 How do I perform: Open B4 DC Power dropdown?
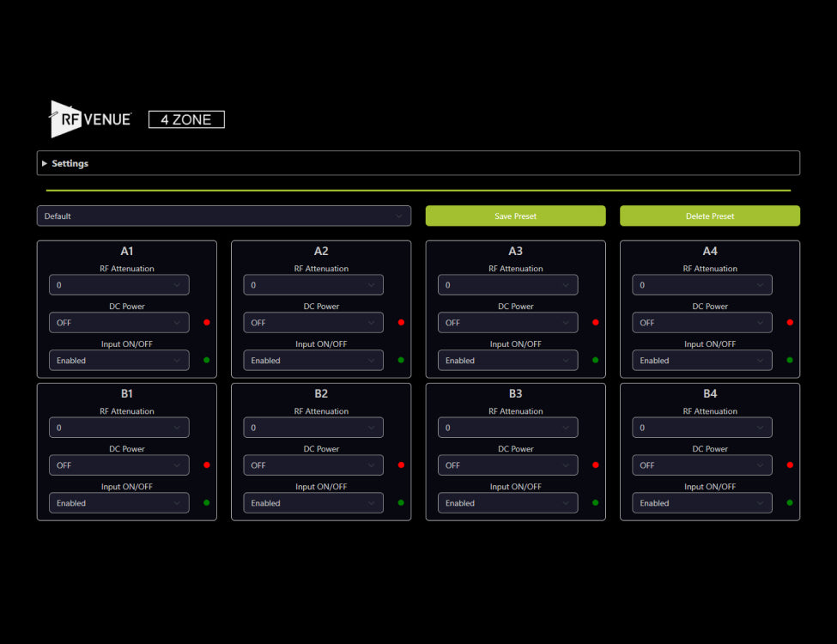[x=702, y=465]
